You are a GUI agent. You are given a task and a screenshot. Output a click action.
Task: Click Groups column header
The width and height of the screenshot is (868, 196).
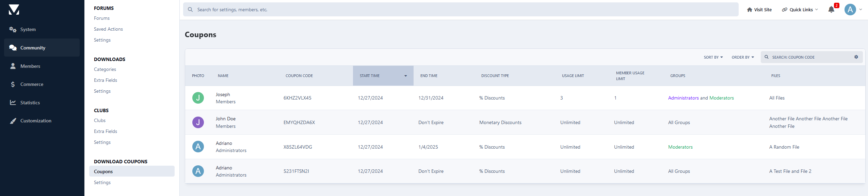pyautogui.click(x=677, y=76)
